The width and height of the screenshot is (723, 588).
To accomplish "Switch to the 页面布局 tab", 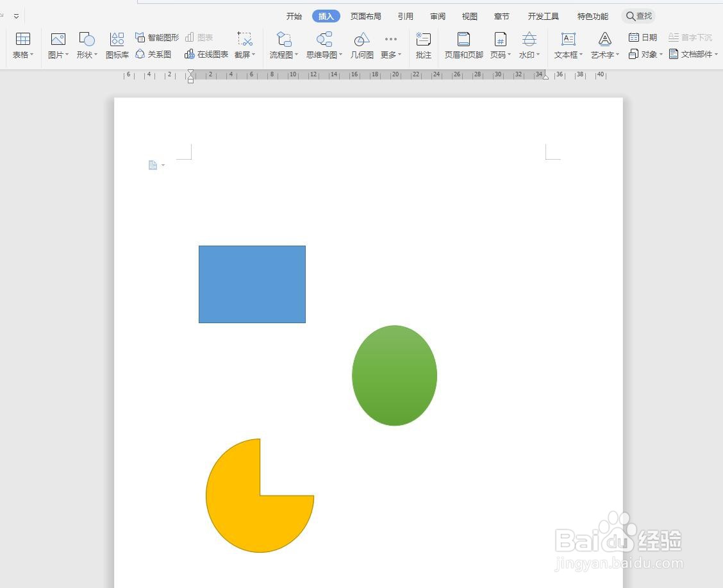I will (365, 16).
